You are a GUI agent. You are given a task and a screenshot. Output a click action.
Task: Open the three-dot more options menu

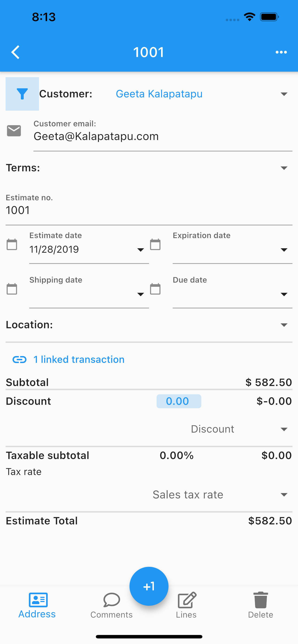tap(281, 52)
